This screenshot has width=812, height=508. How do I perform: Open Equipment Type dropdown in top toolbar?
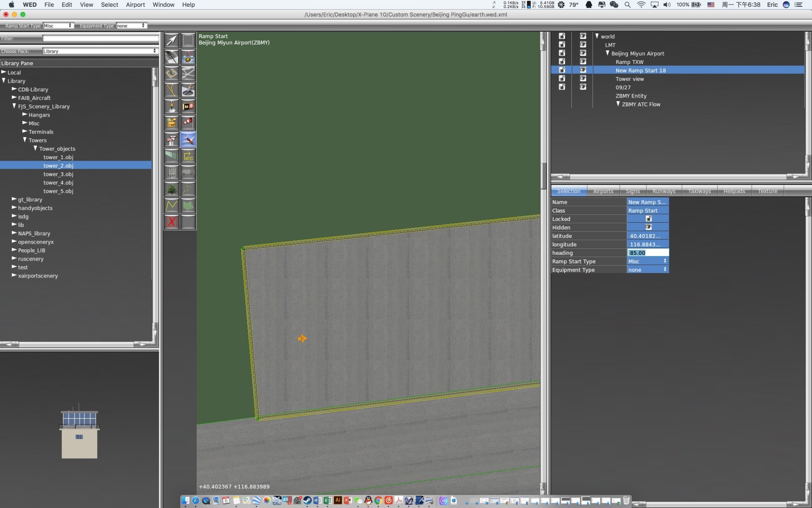point(131,25)
